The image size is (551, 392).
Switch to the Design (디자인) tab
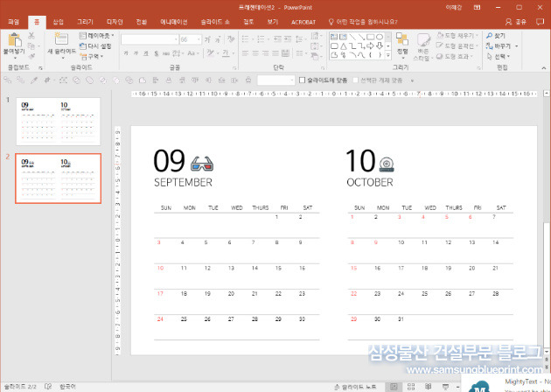click(x=115, y=22)
